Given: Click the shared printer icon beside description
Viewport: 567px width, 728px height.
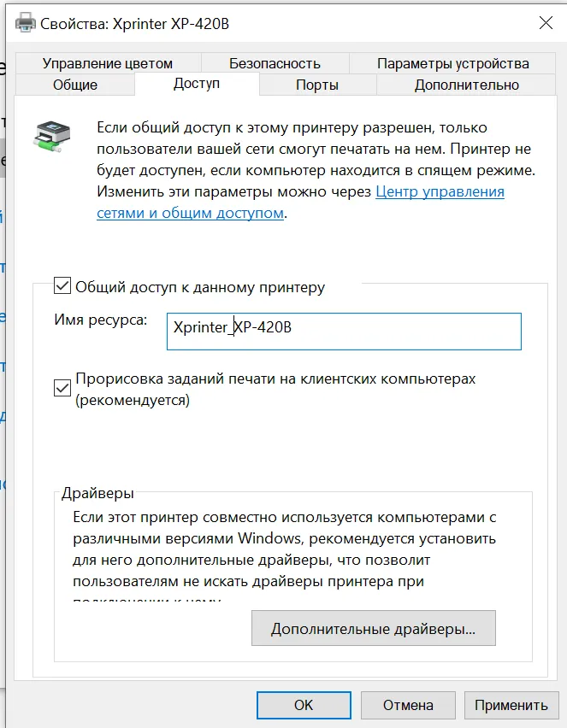Looking at the screenshot, I should tap(51, 136).
